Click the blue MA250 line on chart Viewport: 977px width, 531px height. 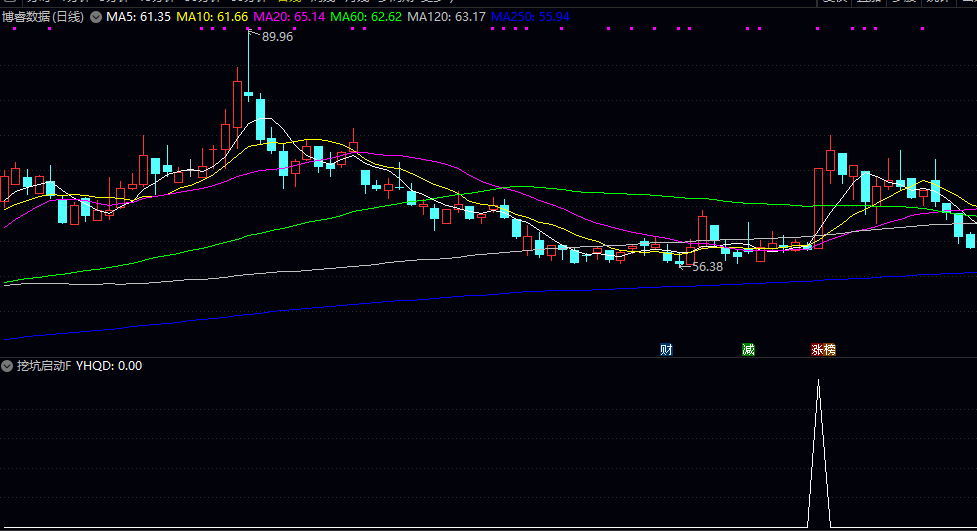click(x=500, y=293)
